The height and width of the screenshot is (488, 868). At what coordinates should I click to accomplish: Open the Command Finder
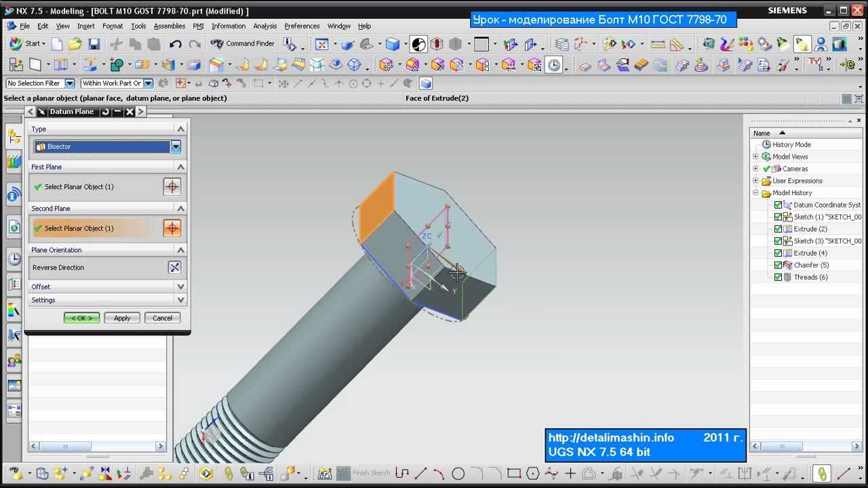242,43
